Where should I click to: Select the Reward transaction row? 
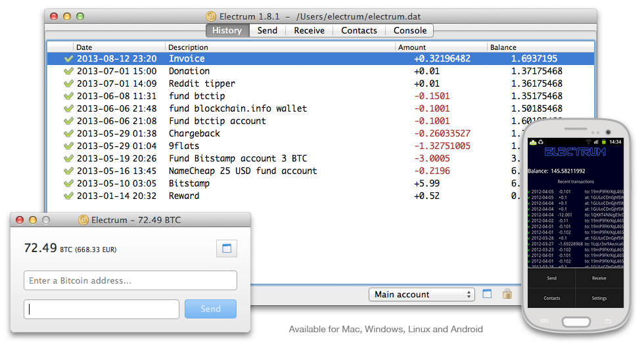click(x=285, y=196)
